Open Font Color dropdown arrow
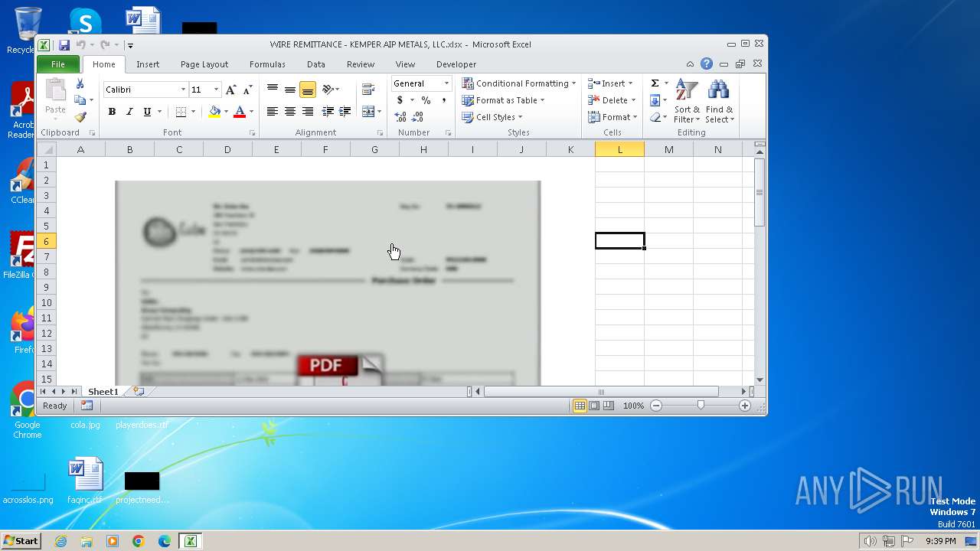The width and height of the screenshot is (980, 551). 251,112
